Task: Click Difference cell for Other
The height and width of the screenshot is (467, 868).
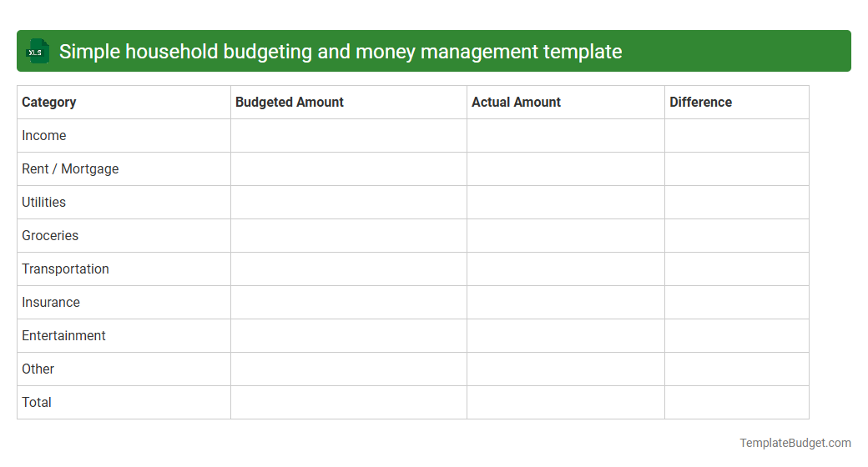Action: point(737,369)
